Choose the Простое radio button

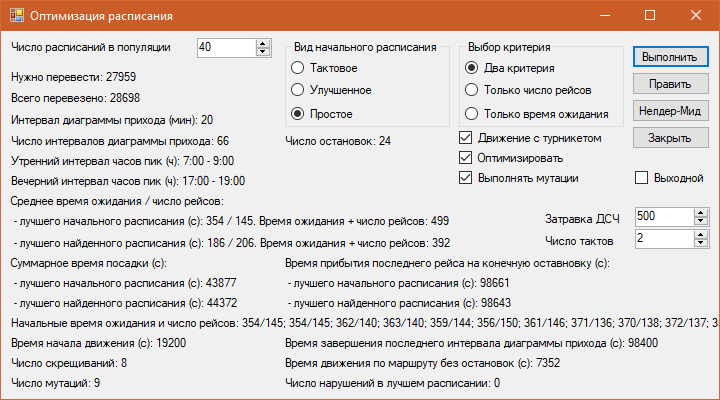[298, 114]
